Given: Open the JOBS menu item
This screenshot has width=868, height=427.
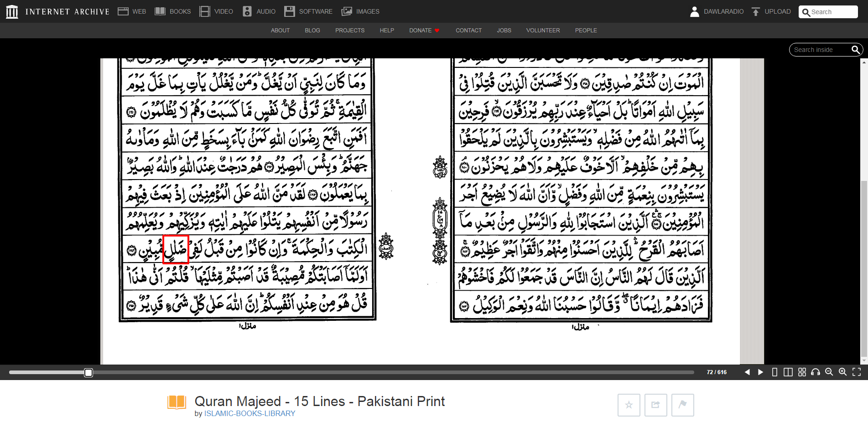Looking at the screenshot, I should coord(504,31).
